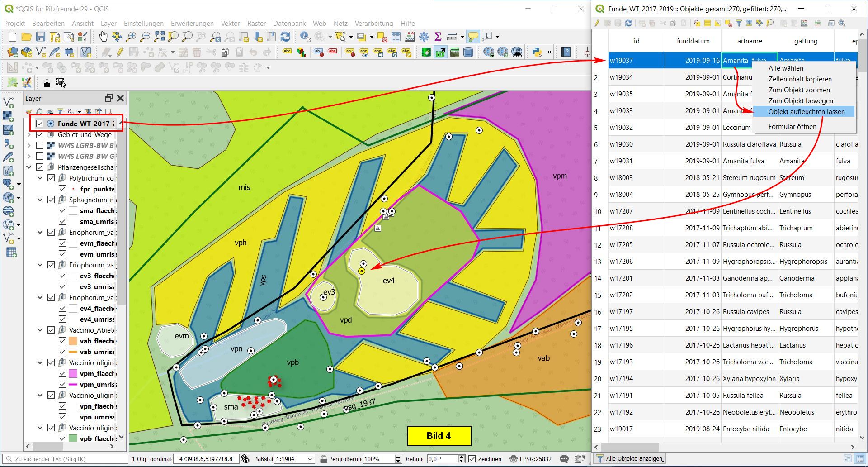868x467 pixels.
Task: Enable the first WMS LGRB-BW layer checkbox
Action: pos(40,145)
